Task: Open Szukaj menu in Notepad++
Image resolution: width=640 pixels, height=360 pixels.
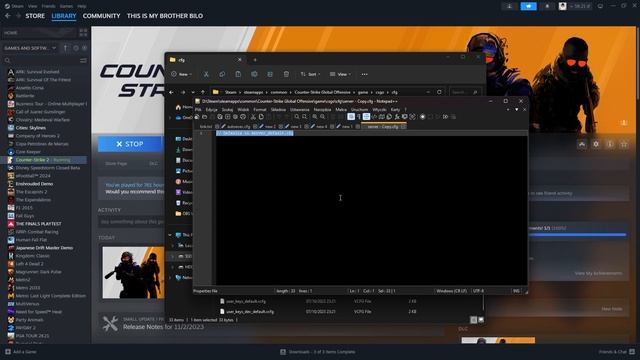Action: point(227,110)
